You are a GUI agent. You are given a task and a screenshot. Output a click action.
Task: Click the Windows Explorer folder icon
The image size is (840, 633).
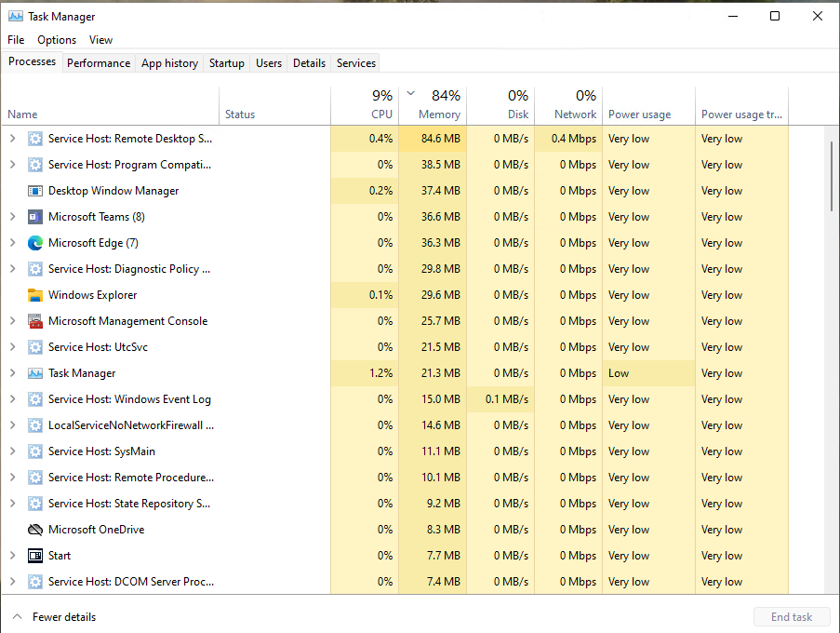35,295
